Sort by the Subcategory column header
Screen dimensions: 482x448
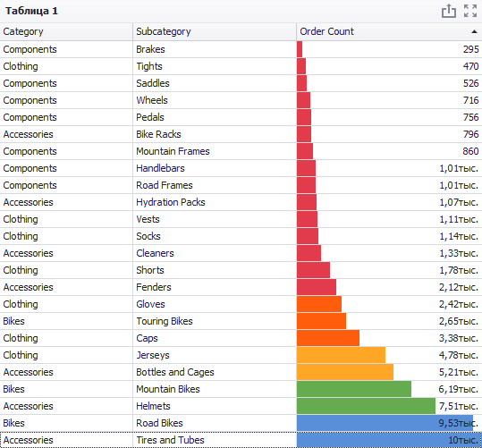click(215, 31)
